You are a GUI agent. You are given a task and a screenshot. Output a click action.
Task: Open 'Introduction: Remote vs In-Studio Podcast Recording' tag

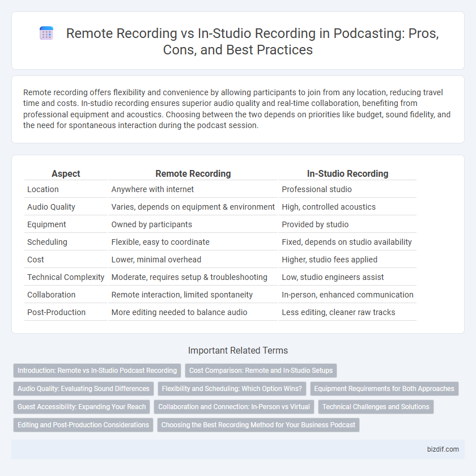[x=97, y=371]
